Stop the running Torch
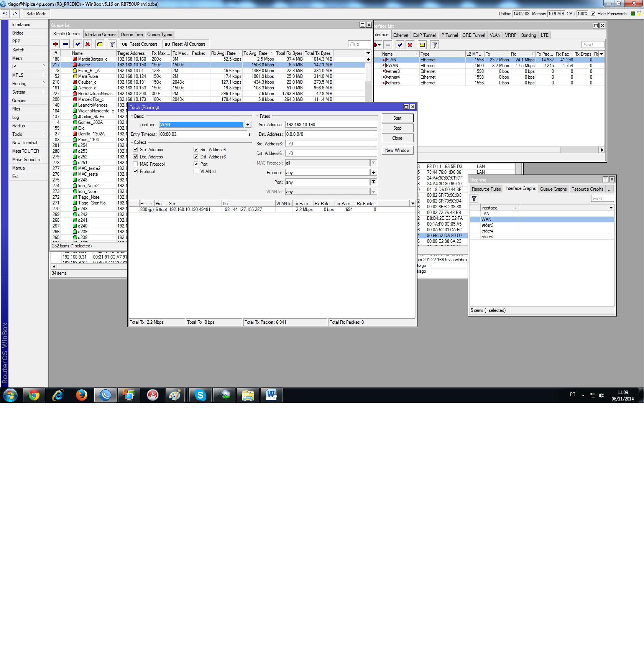644x646 pixels. point(398,128)
